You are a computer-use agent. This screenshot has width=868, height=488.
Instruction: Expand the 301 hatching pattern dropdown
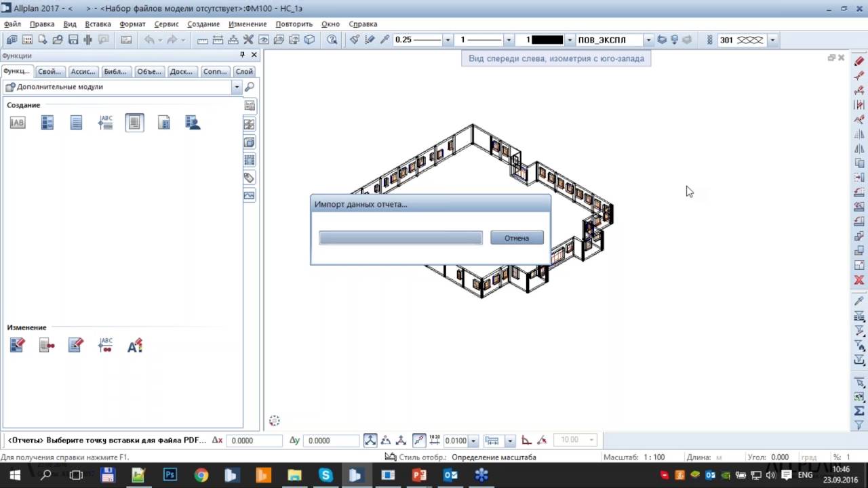(772, 40)
